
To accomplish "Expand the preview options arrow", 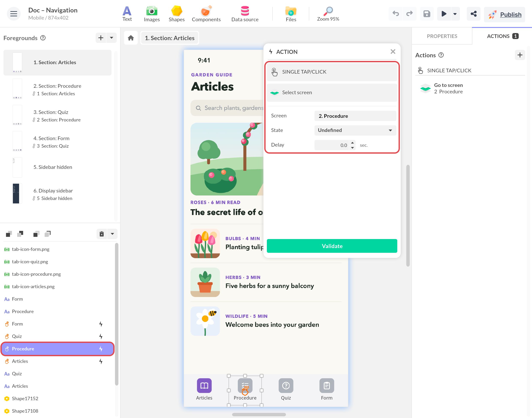I will [455, 14].
